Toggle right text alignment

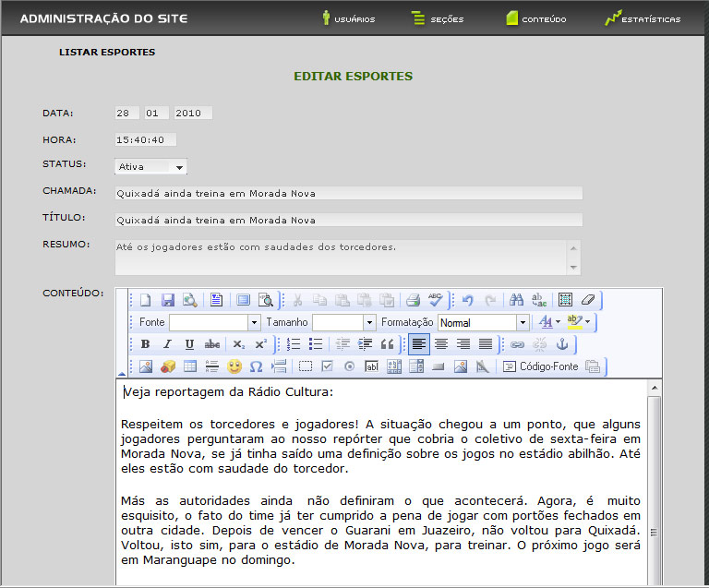(463, 344)
